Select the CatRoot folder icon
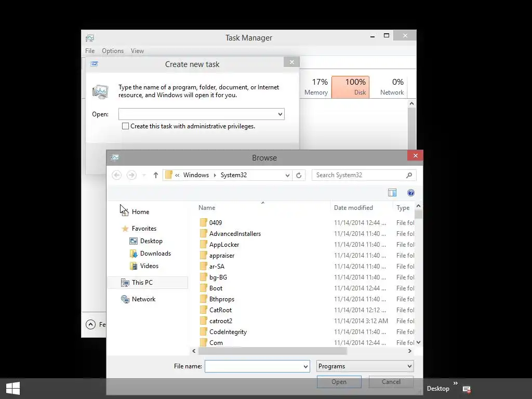 (203, 310)
